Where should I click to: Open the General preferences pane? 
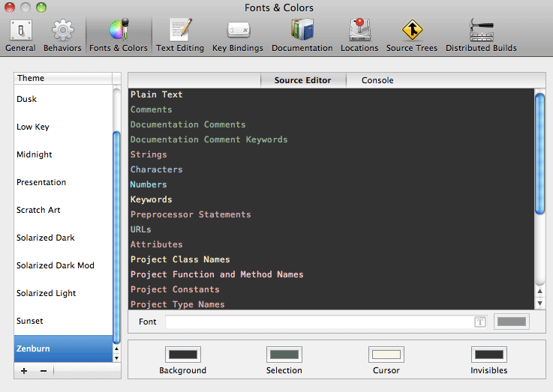(20, 35)
